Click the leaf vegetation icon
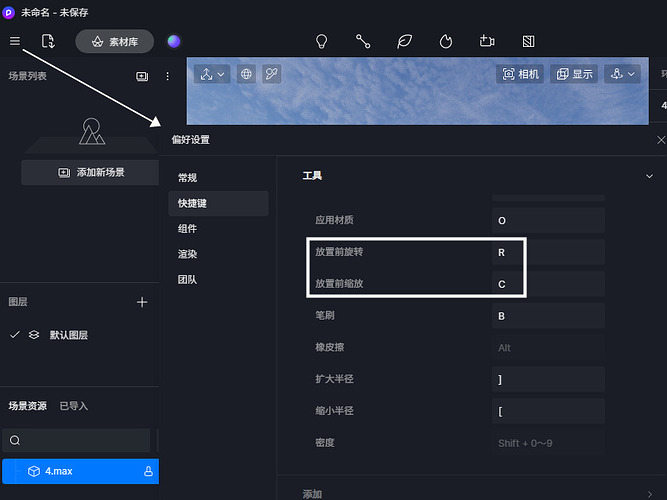The image size is (667, 500). [404, 41]
